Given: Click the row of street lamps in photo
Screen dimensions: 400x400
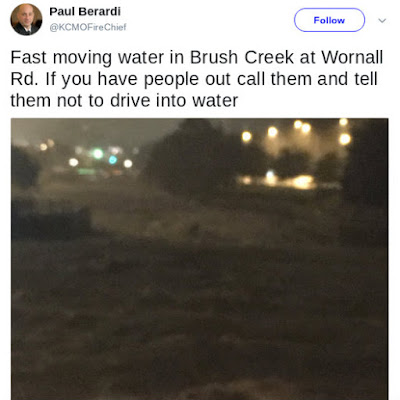Looking at the screenshot, I should point(295,132).
